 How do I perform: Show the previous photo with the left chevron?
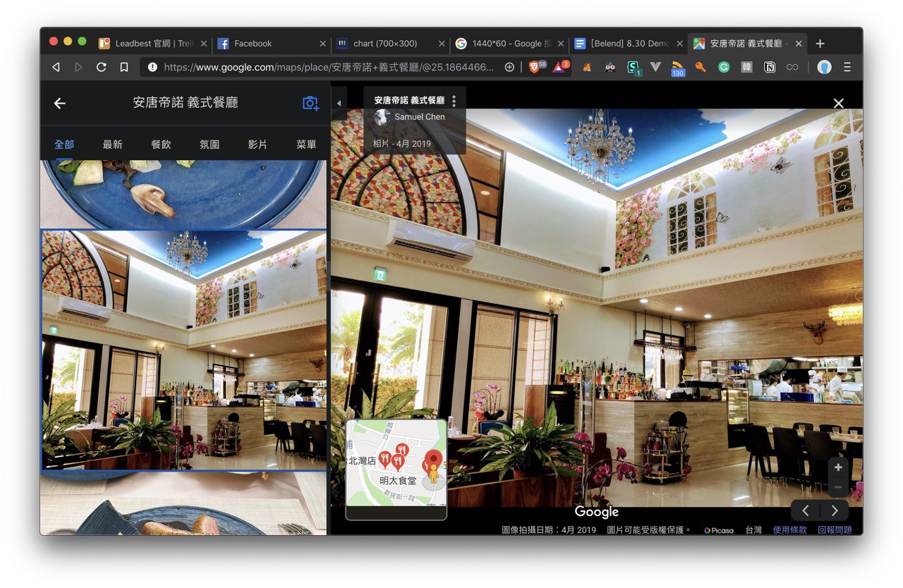pyautogui.click(x=806, y=510)
